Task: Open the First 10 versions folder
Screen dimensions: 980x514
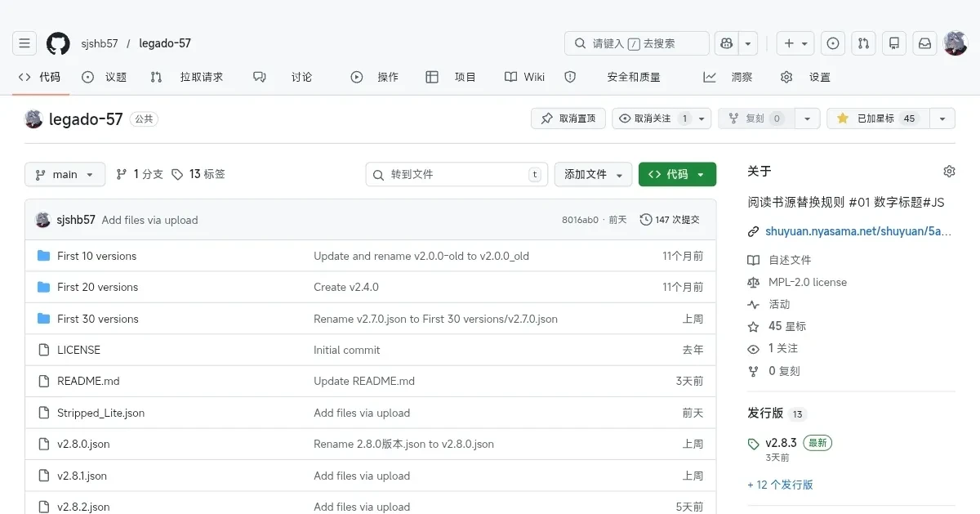Action: pyautogui.click(x=96, y=256)
